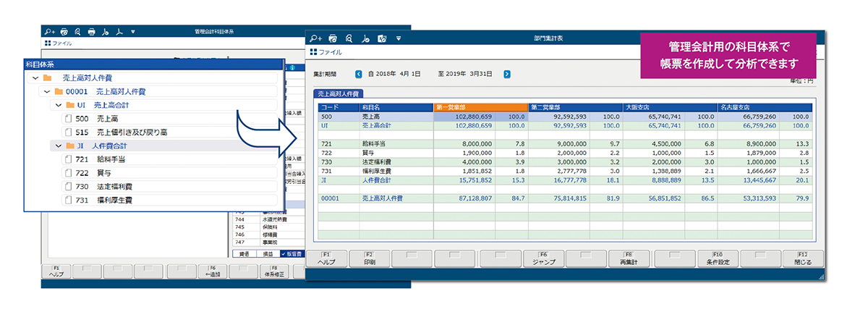The height and width of the screenshot is (312, 868).
Task: Select the 第一営業部 column header
Action: pyautogui.click(x=480, y=107)
